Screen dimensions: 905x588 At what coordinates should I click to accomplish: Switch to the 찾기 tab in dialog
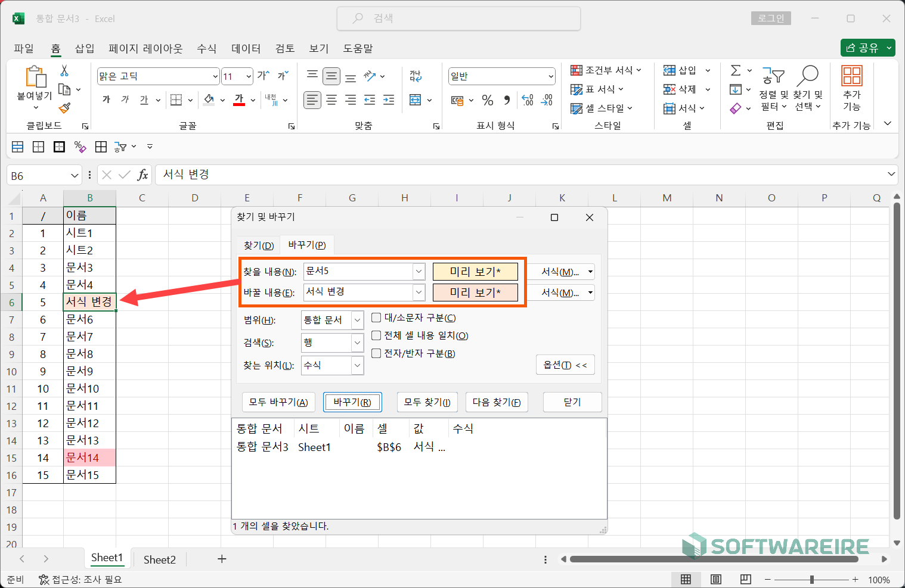(259, 245)
